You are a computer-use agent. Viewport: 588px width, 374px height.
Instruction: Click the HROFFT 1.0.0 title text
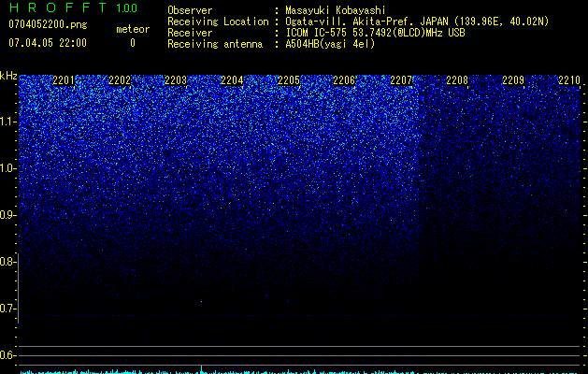point(73,7)
